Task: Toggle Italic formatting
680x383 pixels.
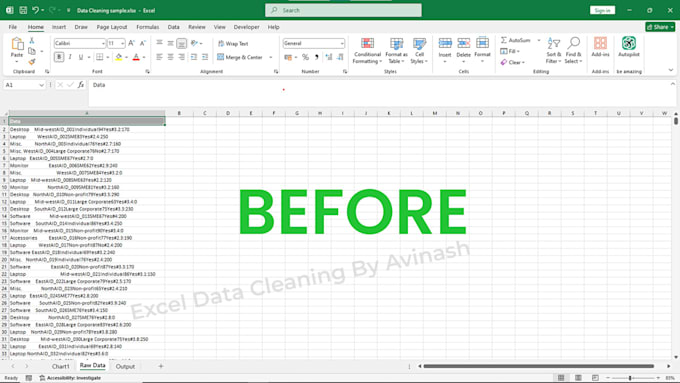Action: (70, 57)
